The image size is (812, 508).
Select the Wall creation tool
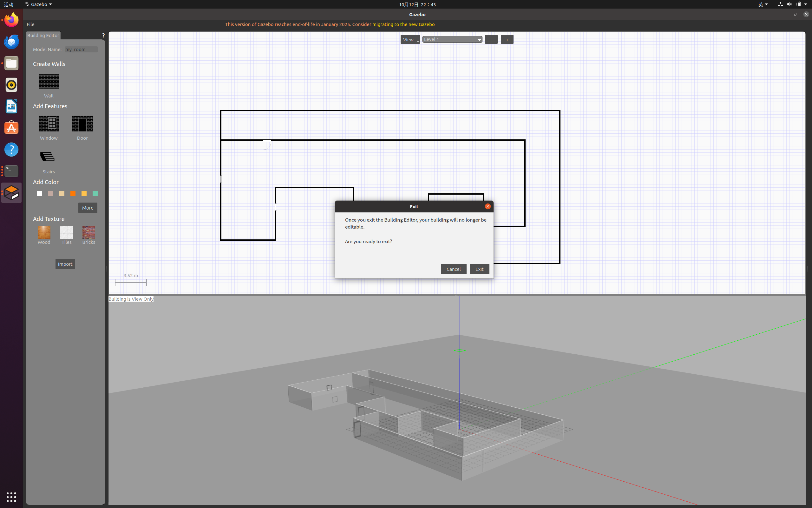pos(49,82)
